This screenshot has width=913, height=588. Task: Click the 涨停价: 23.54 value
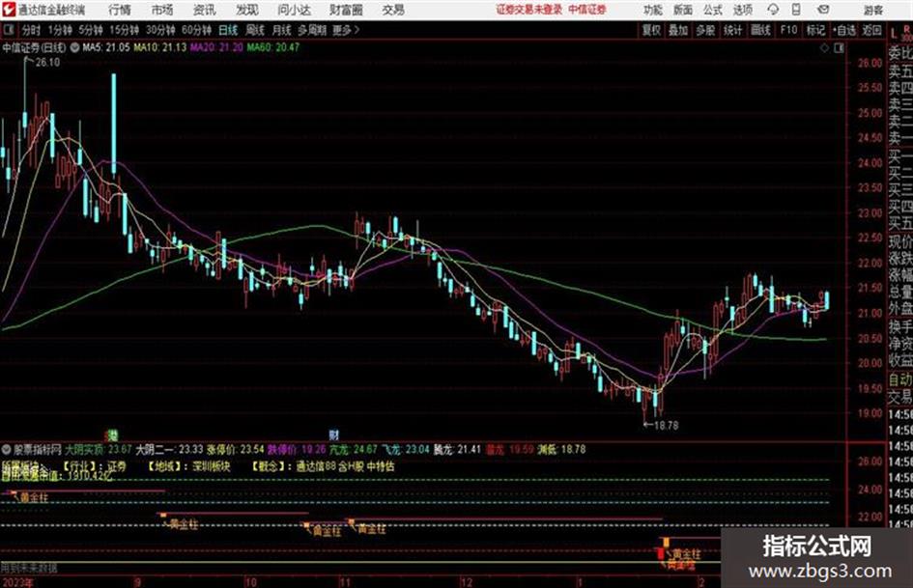click(x=236, y=449)
